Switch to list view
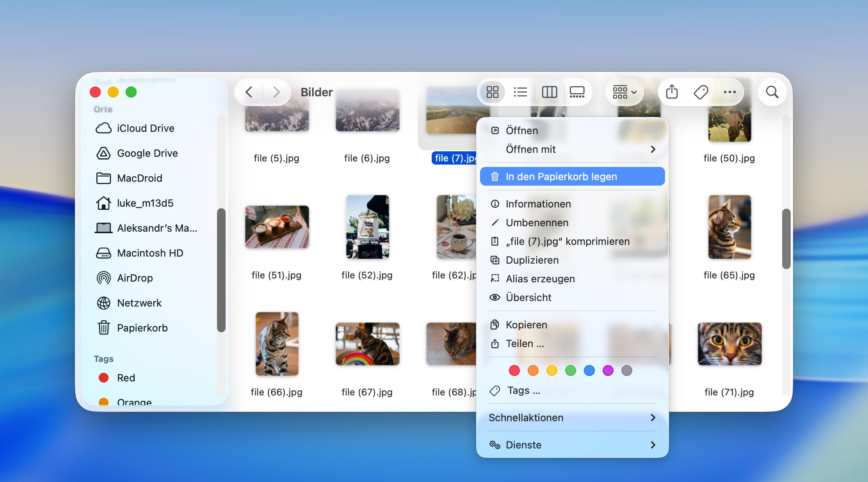This screenshot has height=482, width=868. tap(520, 92)
